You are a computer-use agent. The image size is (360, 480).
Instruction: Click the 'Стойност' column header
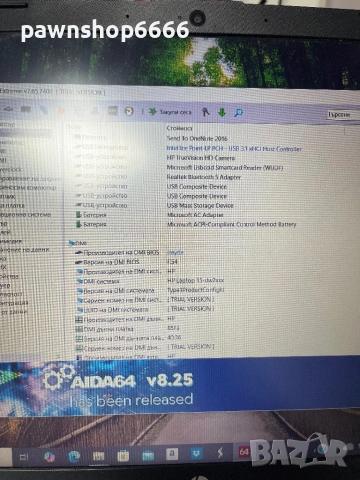tap(179, 128)
